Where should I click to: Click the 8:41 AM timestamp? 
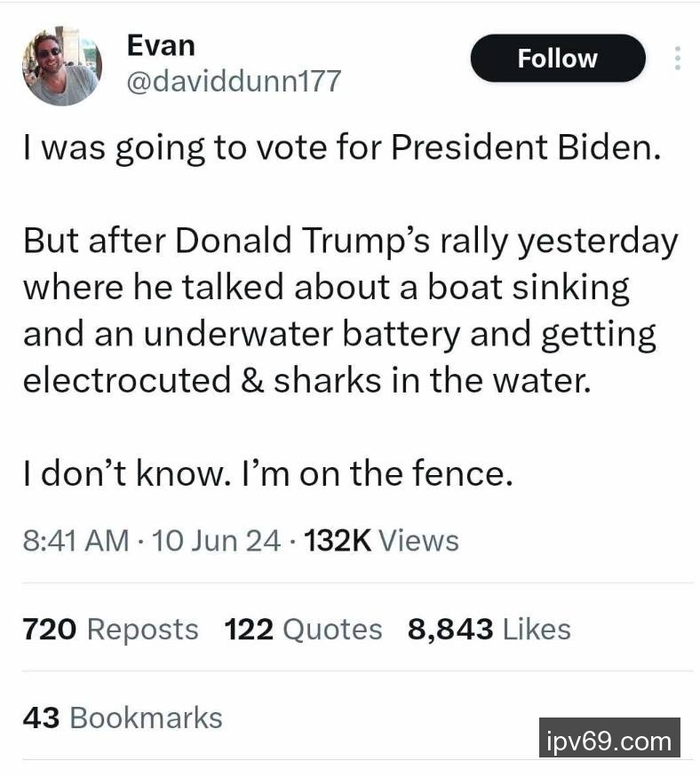coord(75,541)
